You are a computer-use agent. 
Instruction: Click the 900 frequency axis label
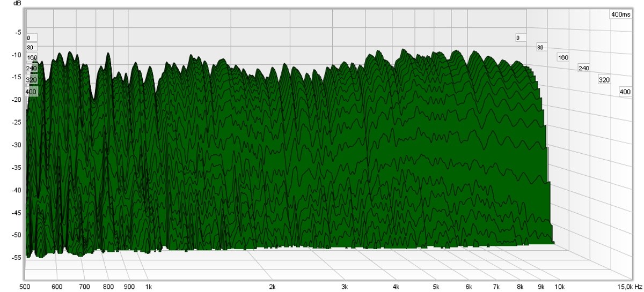pos(129,287)
